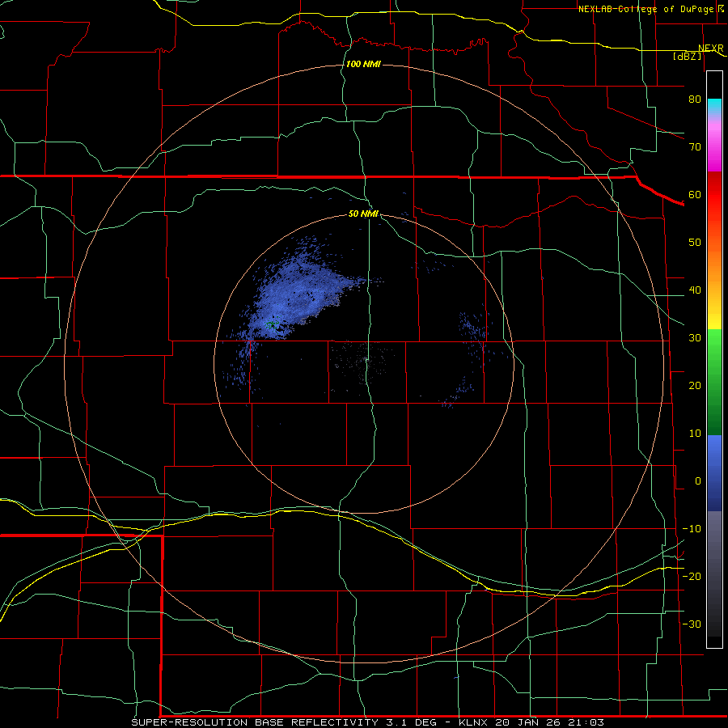
Task: Click the -20 value on the dBZ scale
Action: click(x=692, y=576)
